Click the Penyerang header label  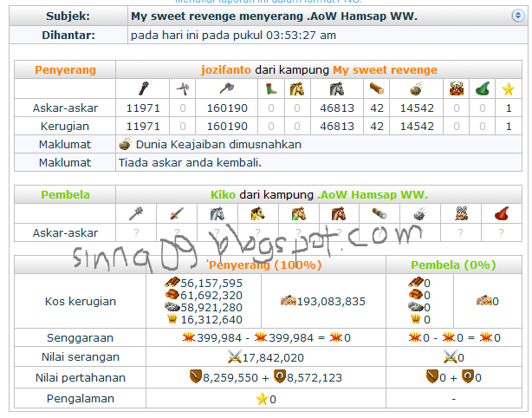[65, 70]
